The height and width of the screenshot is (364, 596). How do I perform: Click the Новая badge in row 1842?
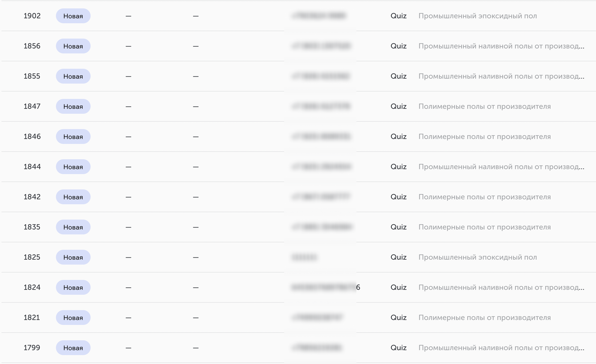[x=73, y=197]
